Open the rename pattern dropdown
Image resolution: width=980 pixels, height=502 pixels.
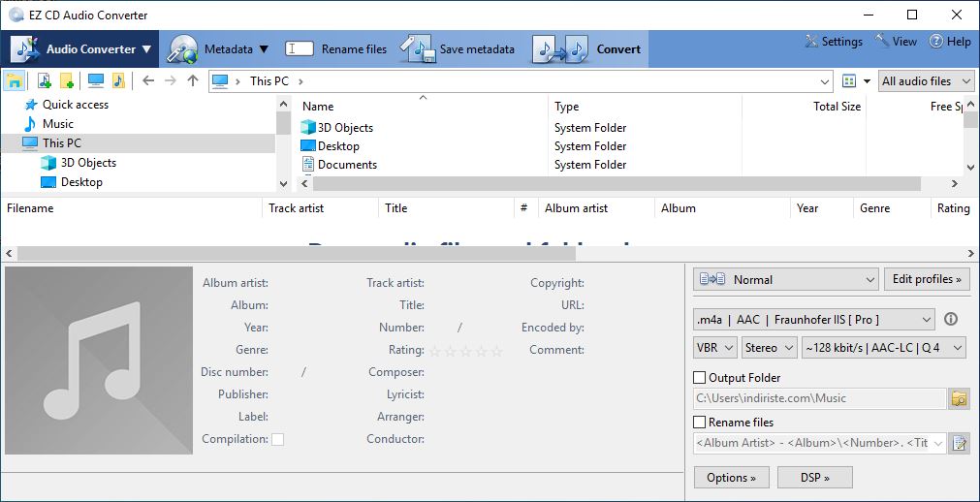[938, 443]
